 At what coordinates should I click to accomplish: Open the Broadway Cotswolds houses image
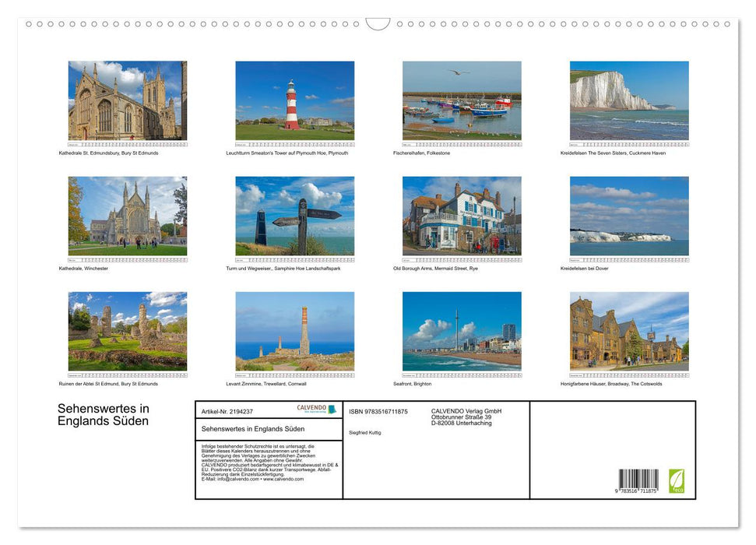628,331
